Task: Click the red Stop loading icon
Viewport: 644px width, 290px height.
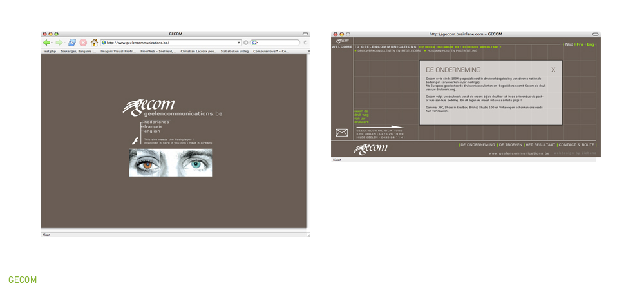Action: click(x=83, y=43)
